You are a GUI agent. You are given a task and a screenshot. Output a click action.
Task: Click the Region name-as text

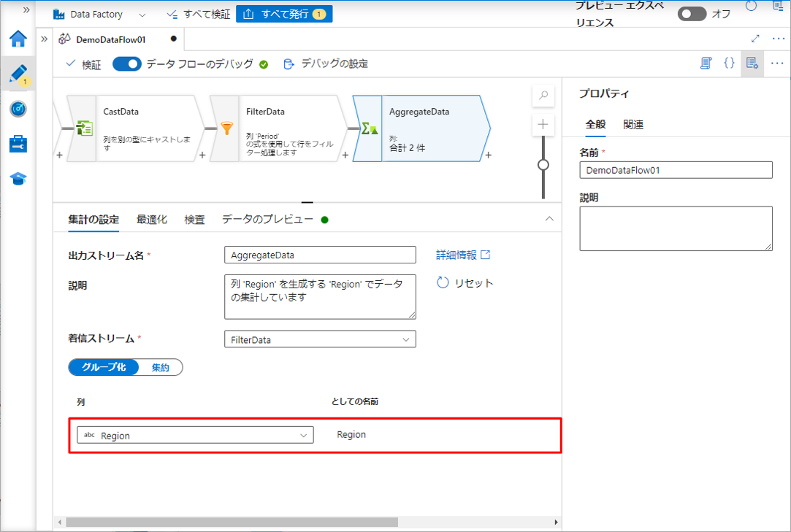pyautogui.click(x=351, y=435)
